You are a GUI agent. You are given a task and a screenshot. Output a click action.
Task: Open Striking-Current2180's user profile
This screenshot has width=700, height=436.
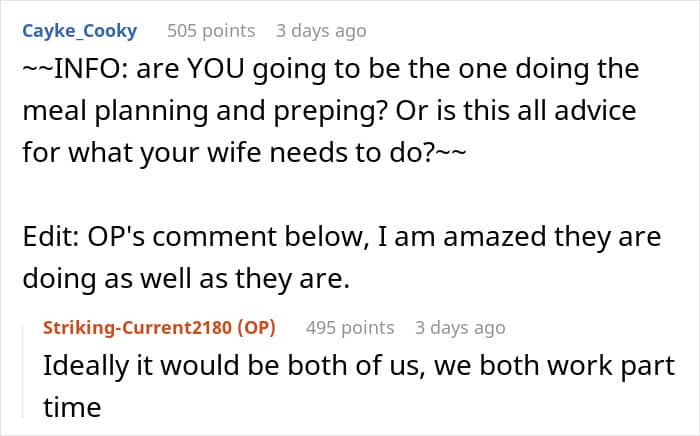tap(140, 327)
